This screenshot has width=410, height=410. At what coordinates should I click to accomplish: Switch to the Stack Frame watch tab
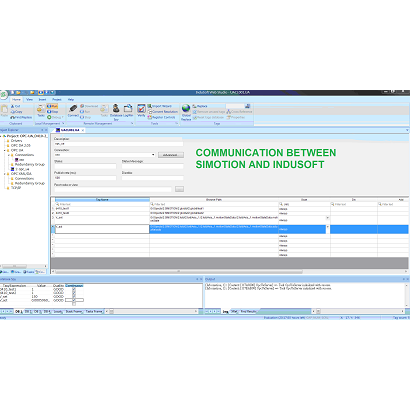pyautogui.click(x=73, y=311)
